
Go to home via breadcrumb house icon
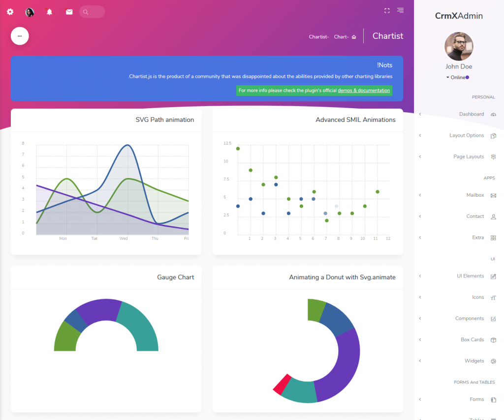354,37
